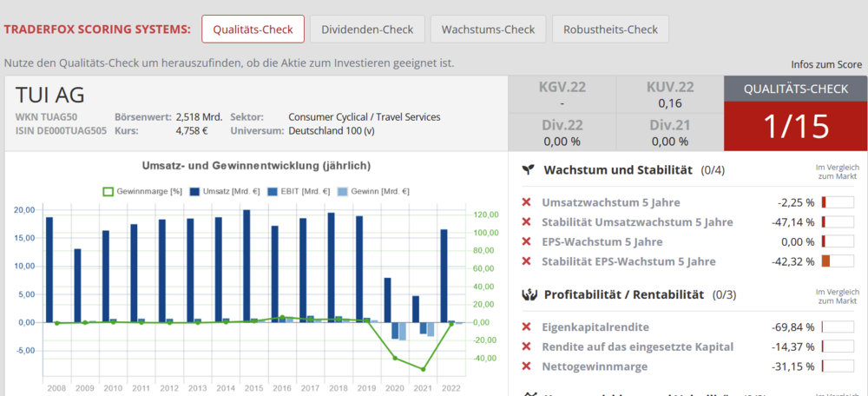Click the 2020 Umsatz bar in chart
868x396 pixels.
387,300
